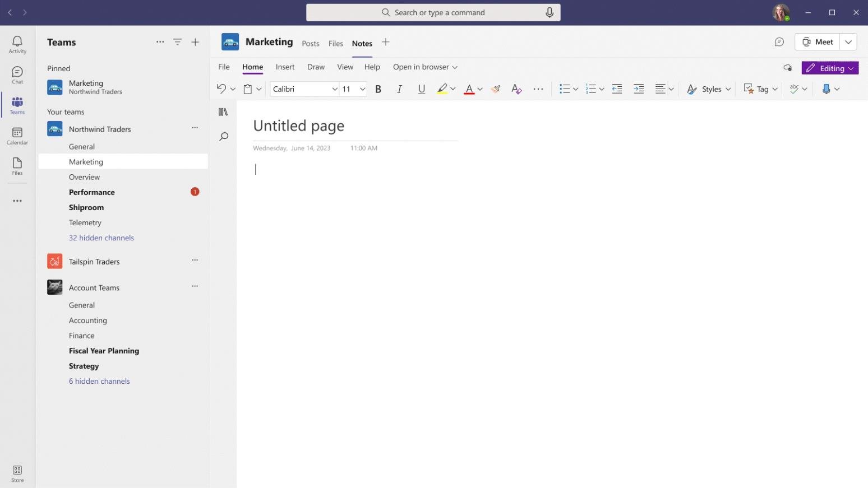Viewport: 868px width, 488px height.
Task: Show notebook navigation pane
Action: pos(223,112)
